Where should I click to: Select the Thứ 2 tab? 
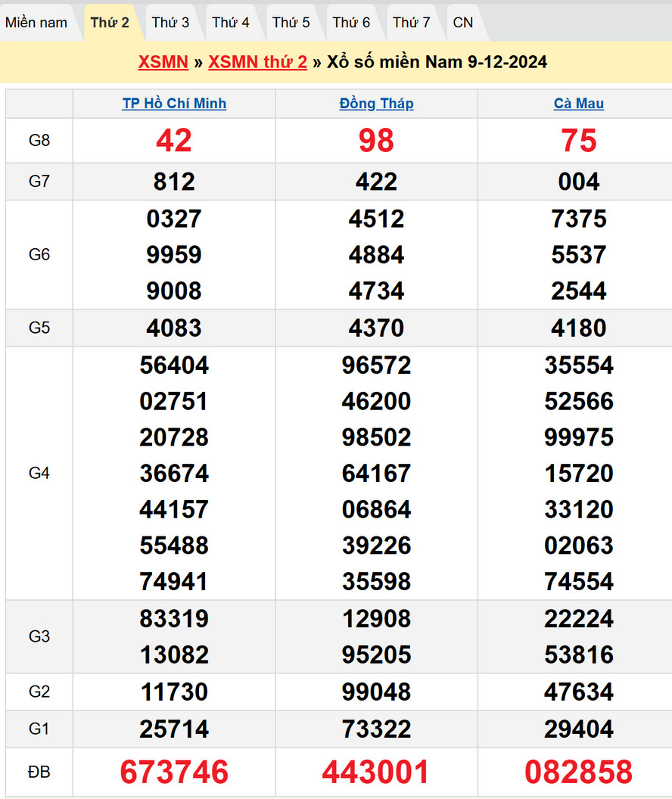(x=110, y=23)
